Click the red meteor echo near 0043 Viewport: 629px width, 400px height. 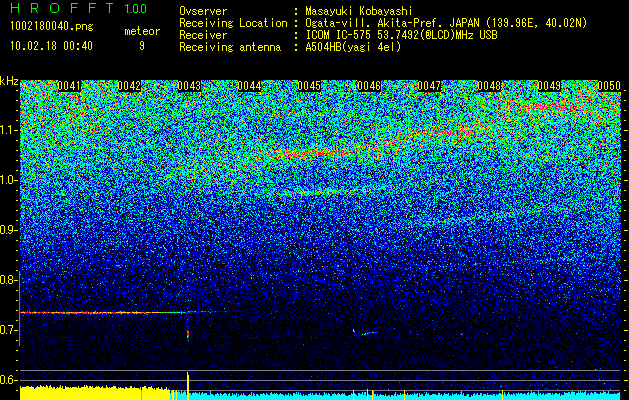click(x=188, y=334)
